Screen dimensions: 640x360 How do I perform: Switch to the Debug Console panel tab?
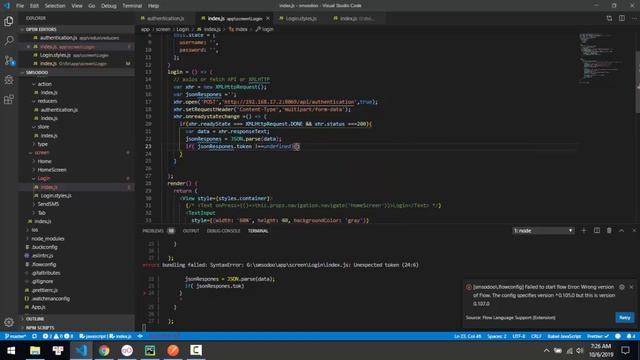(223, 231)
